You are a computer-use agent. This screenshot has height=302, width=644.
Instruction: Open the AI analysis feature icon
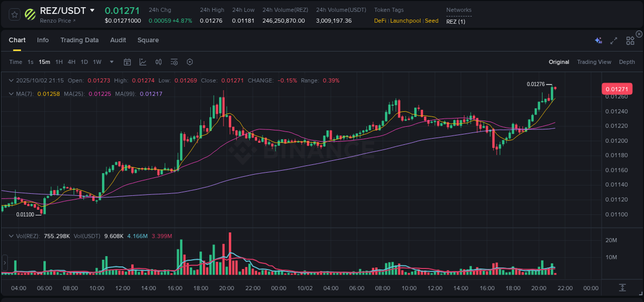pos(598,40)
